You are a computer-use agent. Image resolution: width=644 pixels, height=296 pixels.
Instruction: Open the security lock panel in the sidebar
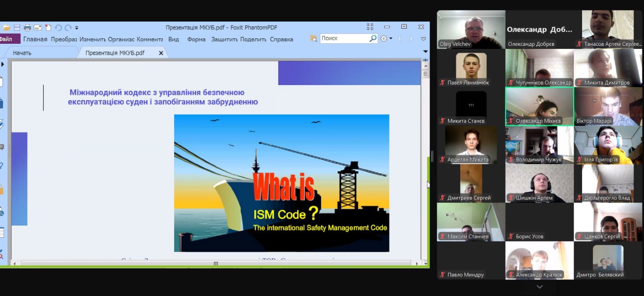point(2,190)
